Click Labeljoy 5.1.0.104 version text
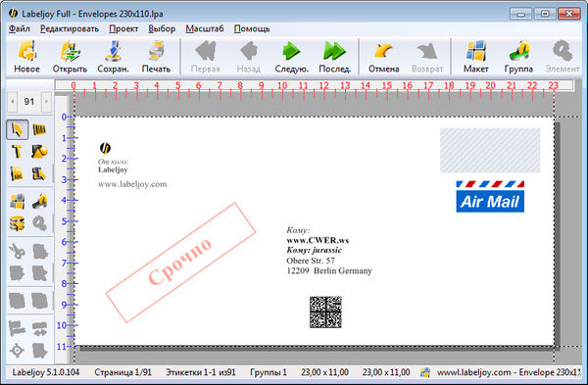Screen dimensions: 588x385 46,372
